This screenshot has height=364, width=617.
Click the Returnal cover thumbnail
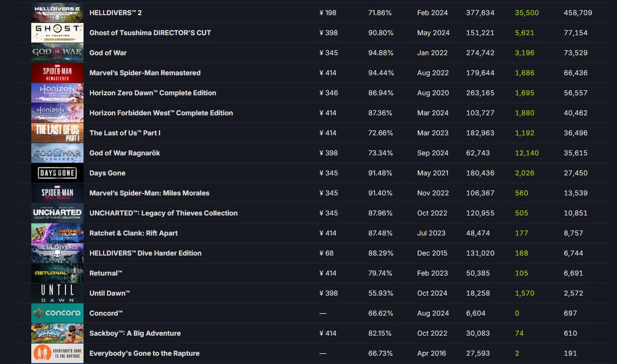pyautogui.click(x=57, y=273)
